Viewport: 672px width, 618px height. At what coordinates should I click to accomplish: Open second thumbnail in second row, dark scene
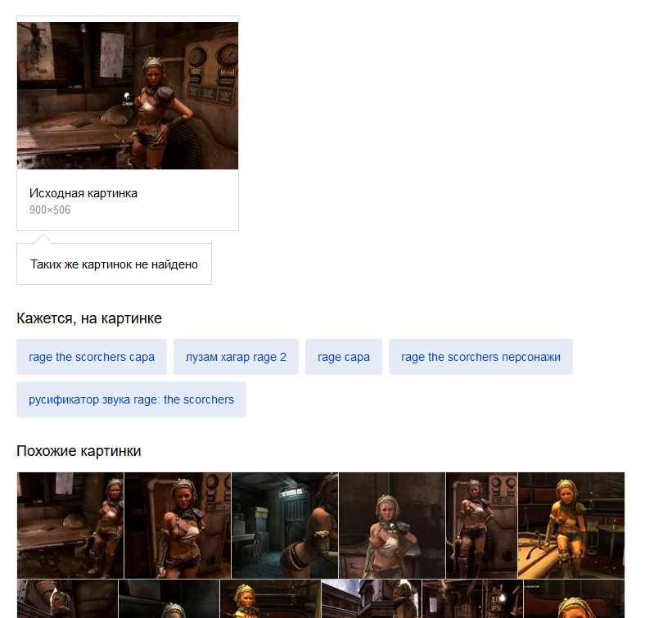(169, 598)
